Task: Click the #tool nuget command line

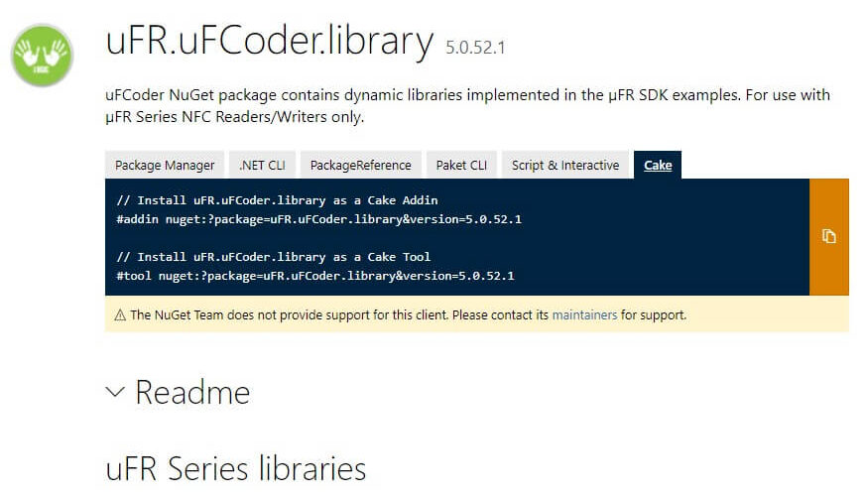Action: (315, 276)
